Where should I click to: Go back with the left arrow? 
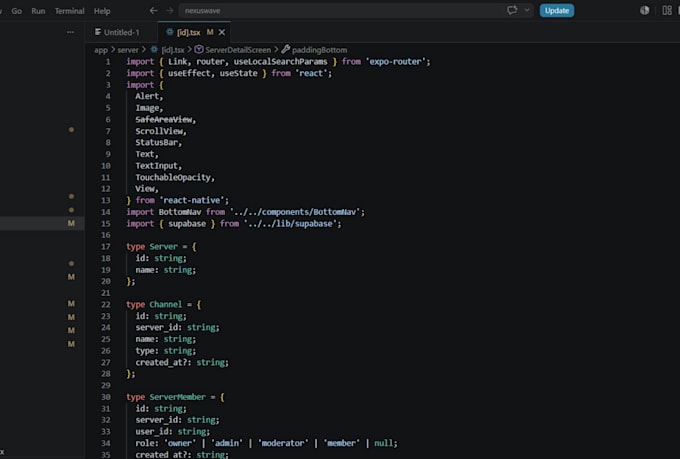coord(154,10)
